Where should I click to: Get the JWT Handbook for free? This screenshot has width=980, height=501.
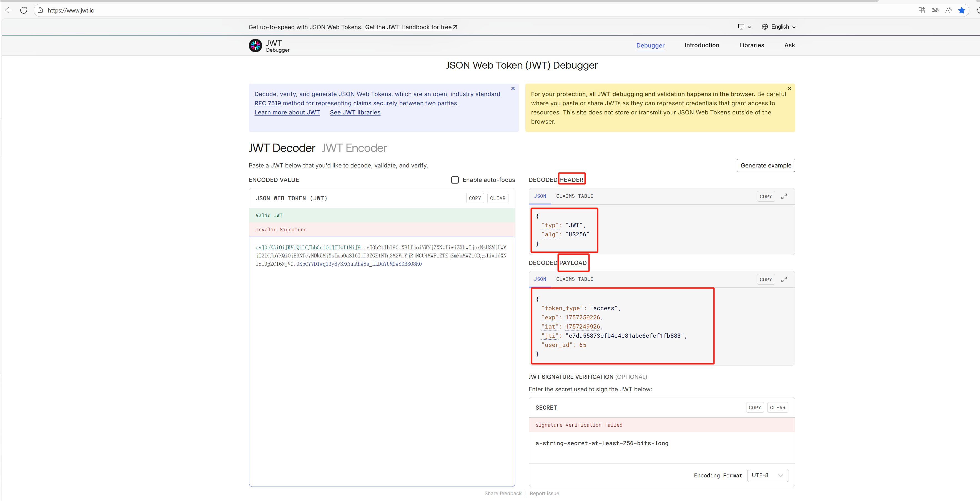pos(411,27)
